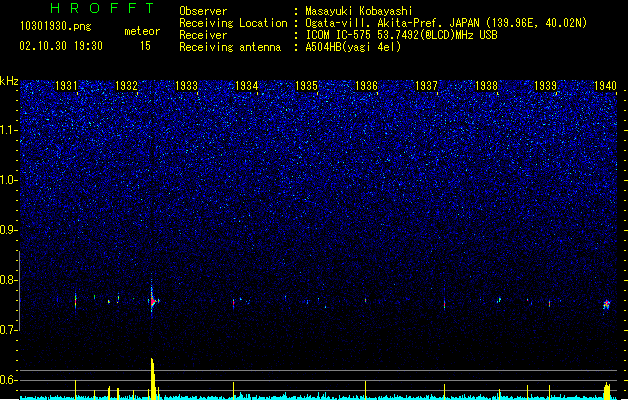The height and width of the screenshot is (400, 629).
Task: Click the 1935 time marker
Action: (306, 86)
